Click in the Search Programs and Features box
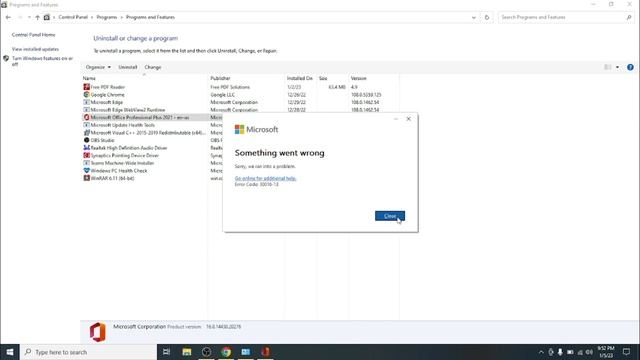 [561, 17]
